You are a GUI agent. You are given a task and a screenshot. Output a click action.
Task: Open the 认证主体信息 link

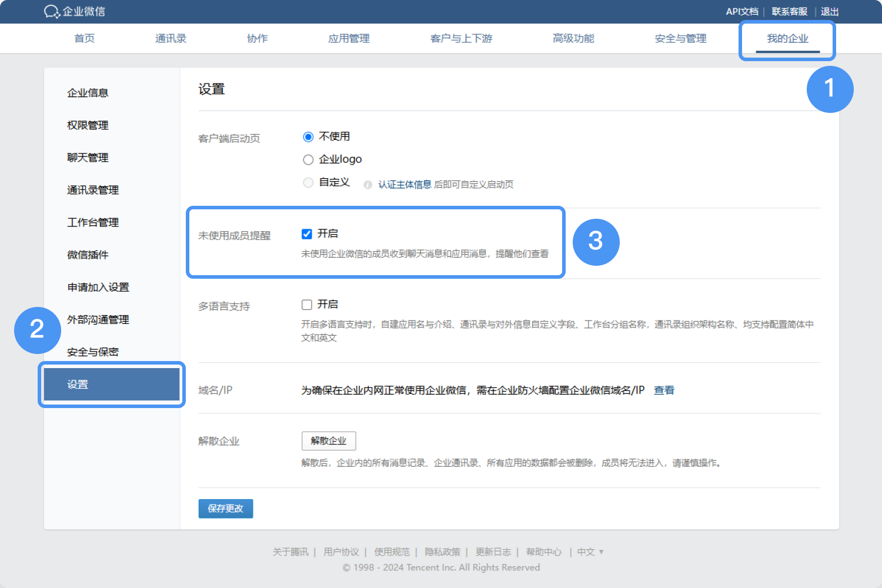(x=405, y=185)
